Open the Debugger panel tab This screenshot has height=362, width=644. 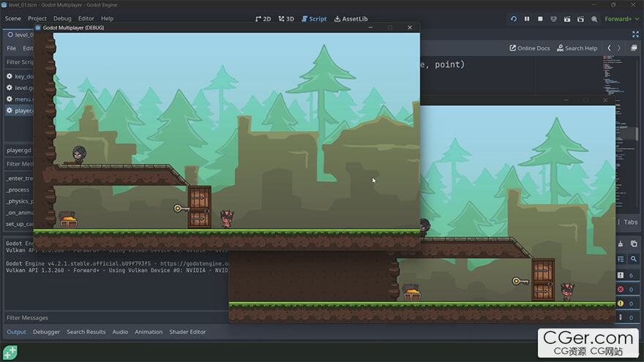[46, 331]
